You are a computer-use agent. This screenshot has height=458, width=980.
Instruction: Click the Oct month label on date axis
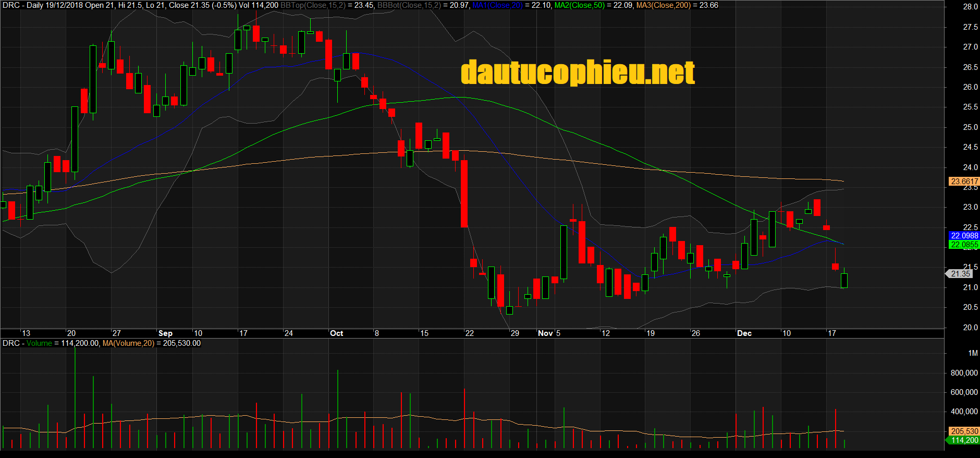337,333
